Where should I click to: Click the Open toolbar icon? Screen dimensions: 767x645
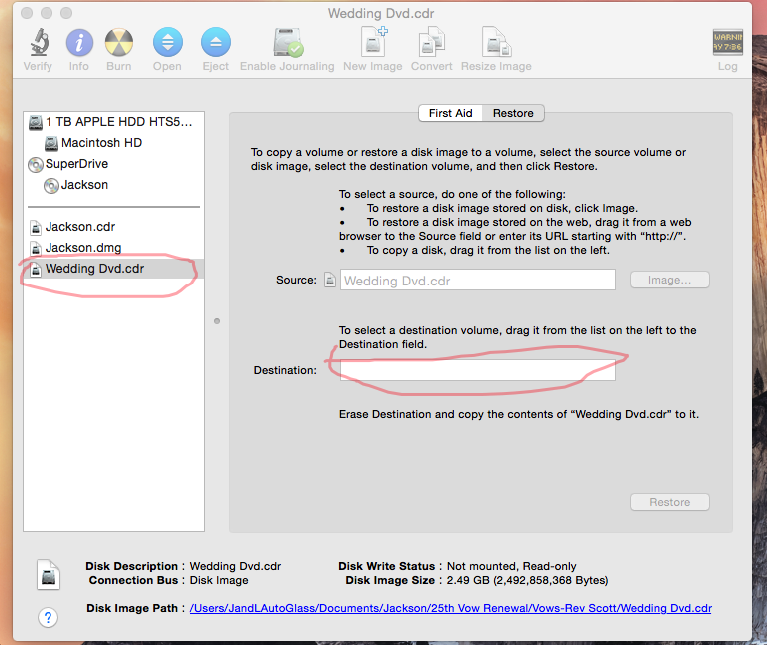pyautogui.click(x=168, y=42)
